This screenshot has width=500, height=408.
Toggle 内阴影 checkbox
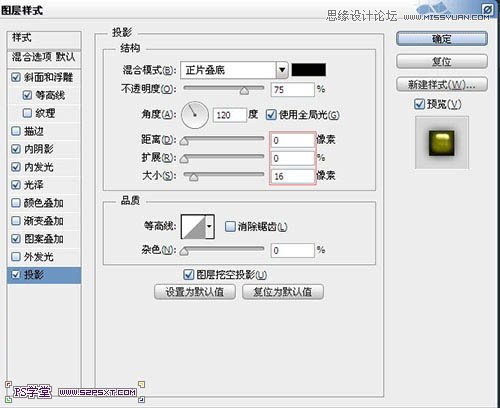coord(16,149)
